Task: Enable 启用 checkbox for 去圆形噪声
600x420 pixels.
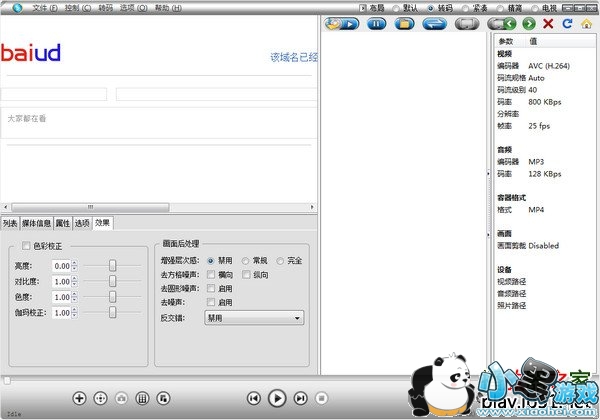Action: 211,288
